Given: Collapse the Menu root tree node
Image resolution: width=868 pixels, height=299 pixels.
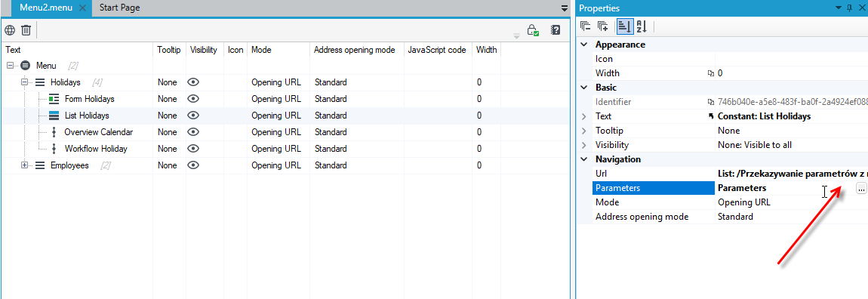Looking at the screenshot, I should tap(10, 66).
